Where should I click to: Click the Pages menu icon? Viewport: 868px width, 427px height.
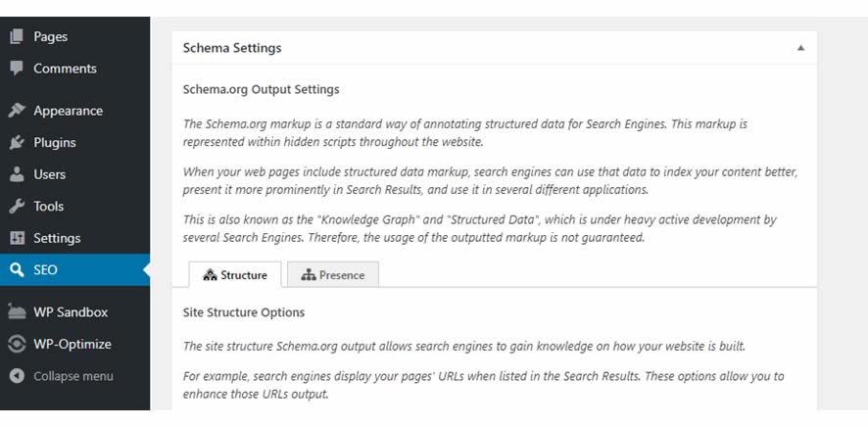(17, 36)
